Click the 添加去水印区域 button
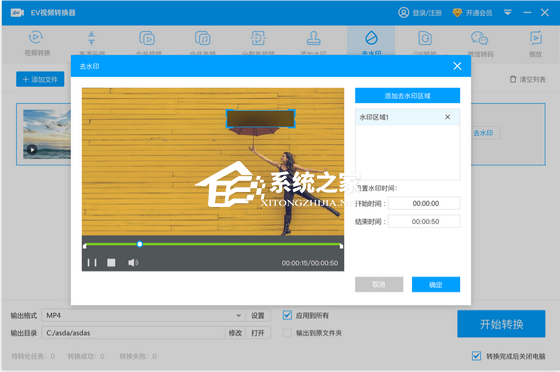The width and height of the screenshot is (560, 372). [x=408, y=96]
